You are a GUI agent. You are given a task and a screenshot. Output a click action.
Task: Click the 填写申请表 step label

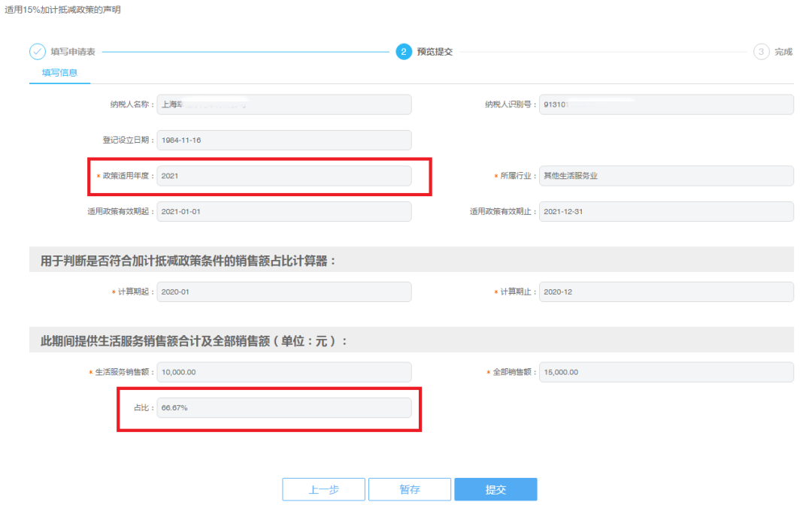click(x=73, y=52)
